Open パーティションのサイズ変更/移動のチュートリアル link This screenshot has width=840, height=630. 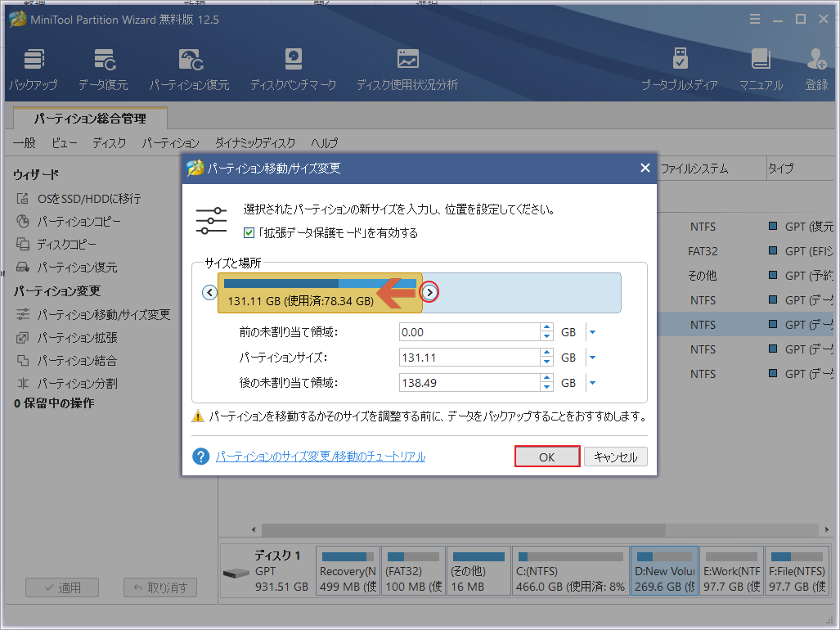(321, 457)
